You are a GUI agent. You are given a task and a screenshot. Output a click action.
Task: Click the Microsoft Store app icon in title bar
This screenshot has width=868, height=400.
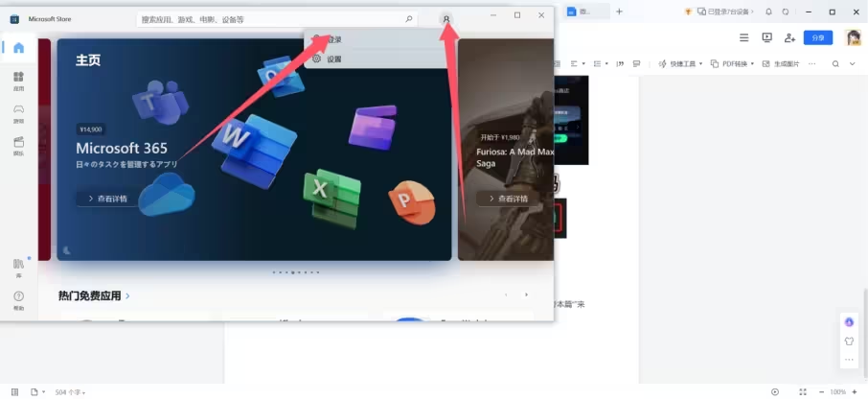(x=14, y=19)
